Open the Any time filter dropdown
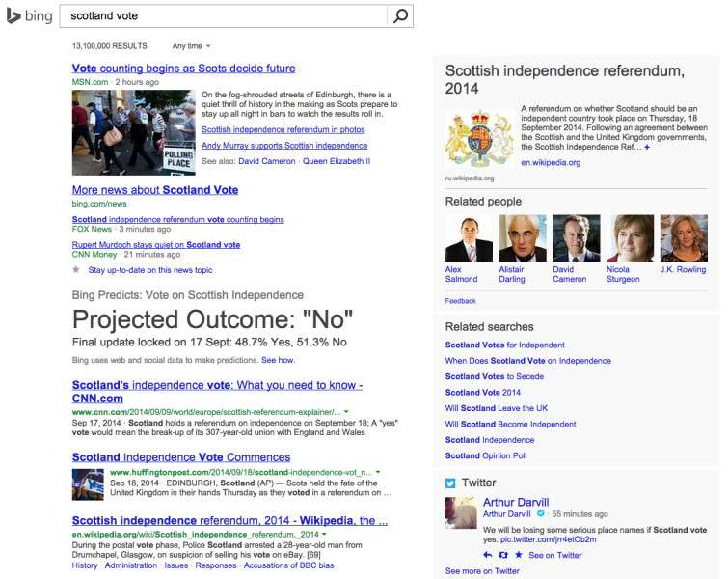728x579 pixels. [191, 46]
